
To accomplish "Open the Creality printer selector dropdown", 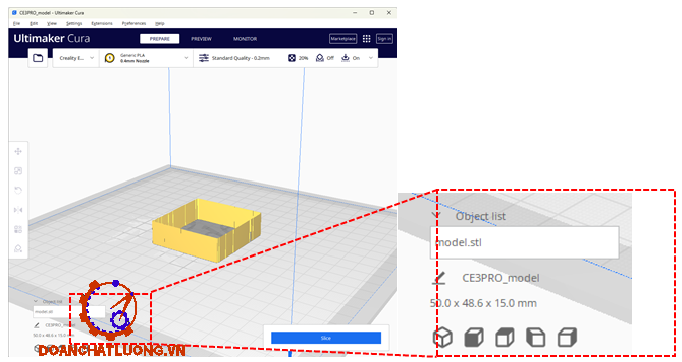I will (76, 58).
